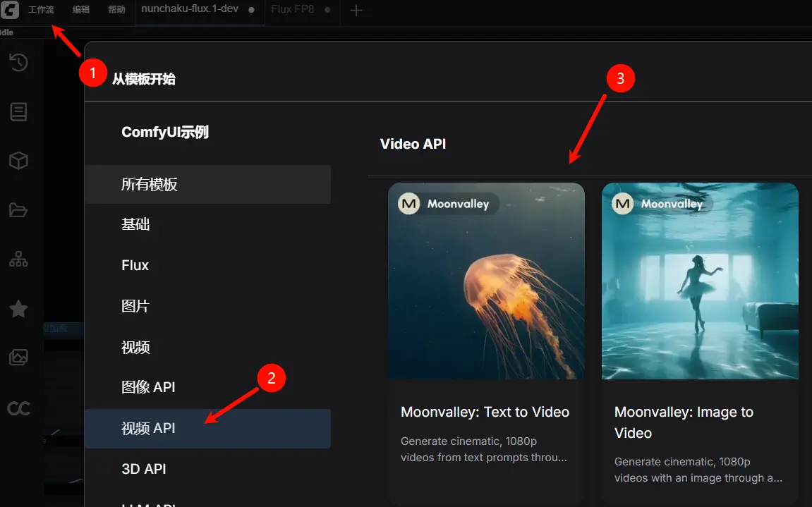The image size is (812, 507).
Task: Click Moonvalley: Image to Video title
Action: click(x=684, y=422)
